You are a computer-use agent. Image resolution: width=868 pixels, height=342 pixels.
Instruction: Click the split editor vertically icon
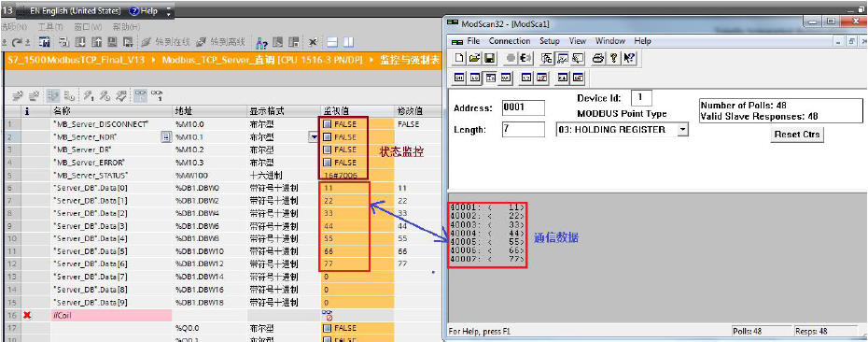click(x=348, y=42)
